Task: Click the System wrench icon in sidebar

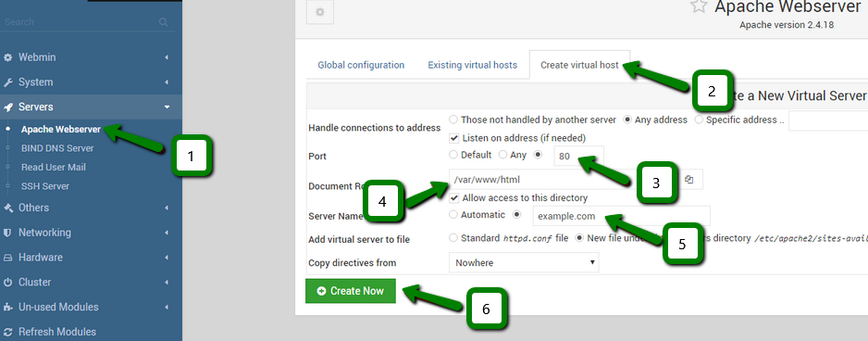Action: [x=7, y=82]
